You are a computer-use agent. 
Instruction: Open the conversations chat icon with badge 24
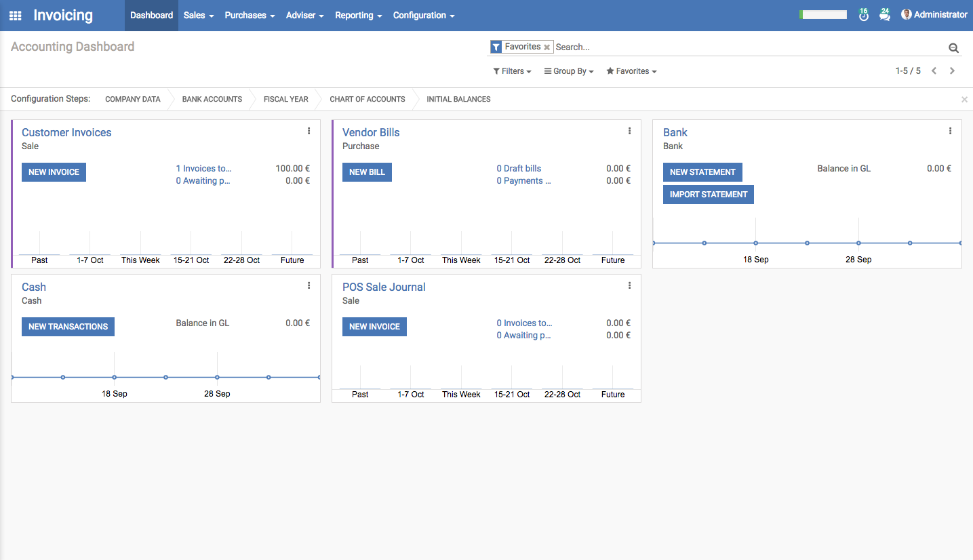tap(884, 16)
